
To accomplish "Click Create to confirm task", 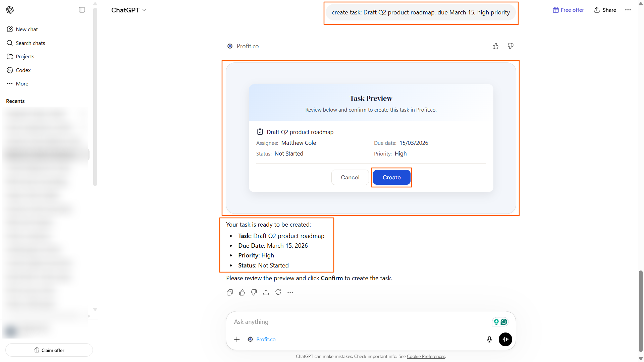I will click(x=391, y=177).
